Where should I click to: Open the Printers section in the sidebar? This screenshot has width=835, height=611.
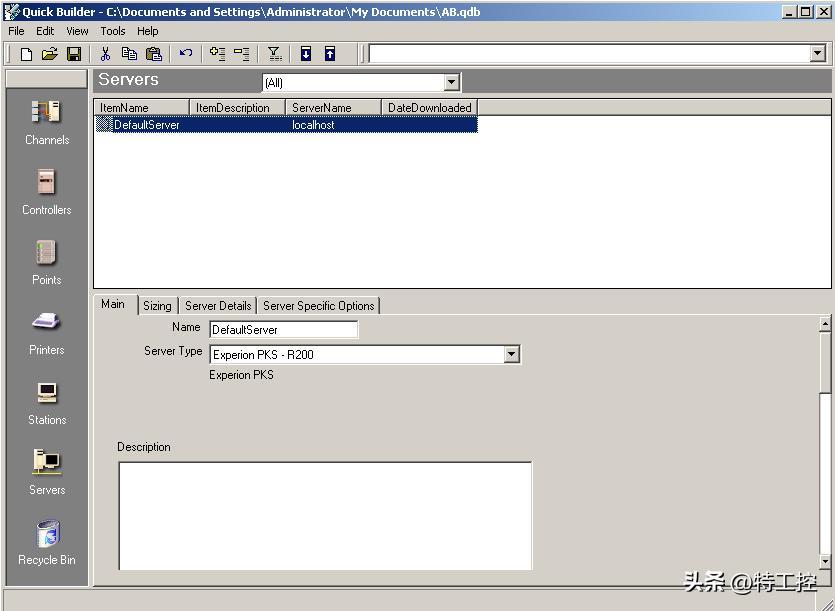point(47,332)
